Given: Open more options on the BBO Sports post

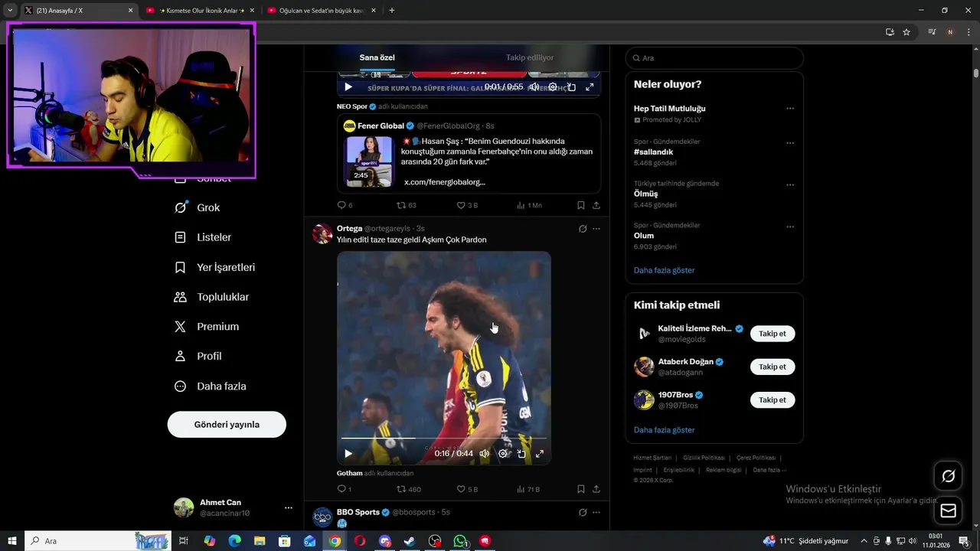Looking at the screenshot, I should 596,512.
